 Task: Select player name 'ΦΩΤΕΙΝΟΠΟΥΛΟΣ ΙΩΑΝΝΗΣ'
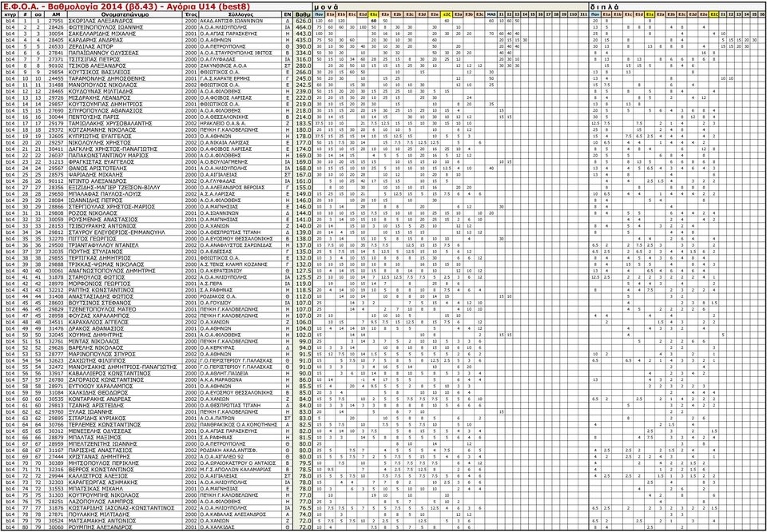point(105,28)
